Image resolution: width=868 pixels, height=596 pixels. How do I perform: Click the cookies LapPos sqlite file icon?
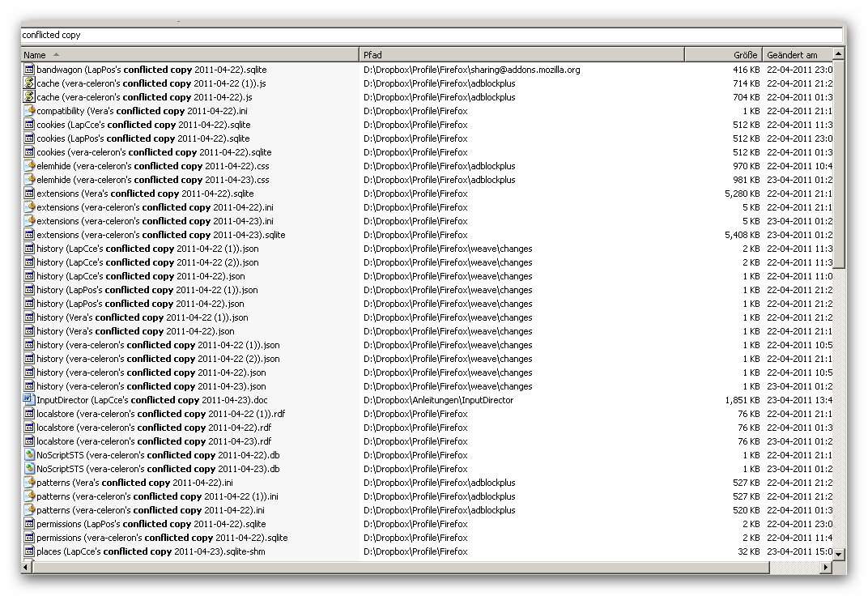(29, 138)
